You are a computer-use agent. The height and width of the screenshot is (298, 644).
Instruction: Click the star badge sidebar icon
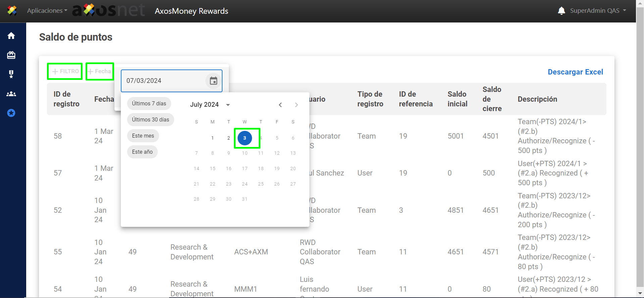[11, 113]
